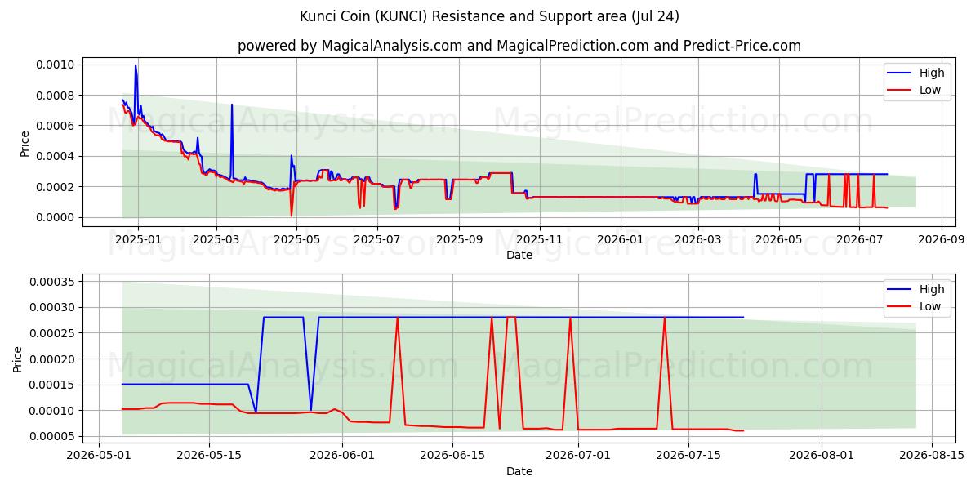The height and width of the screenshot is (490, 980).
Task: Click the 2026-06-15 date tick
Action: pos(452,455)
